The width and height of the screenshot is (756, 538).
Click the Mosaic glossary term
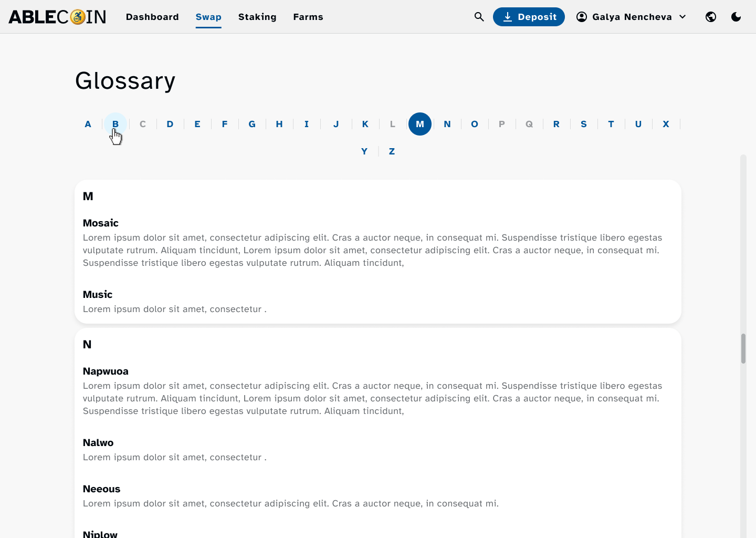[101, 223]
